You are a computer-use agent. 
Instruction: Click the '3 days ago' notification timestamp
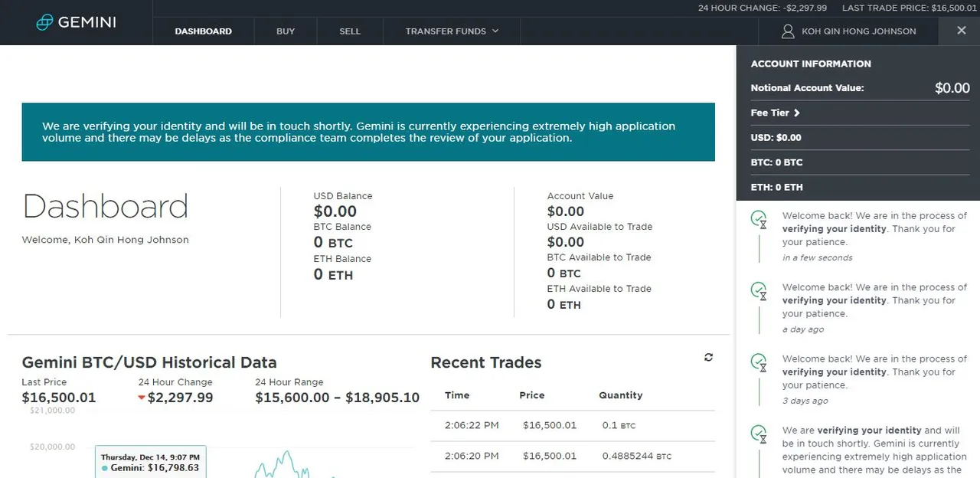pyautogui.click(x=805, y=401)
